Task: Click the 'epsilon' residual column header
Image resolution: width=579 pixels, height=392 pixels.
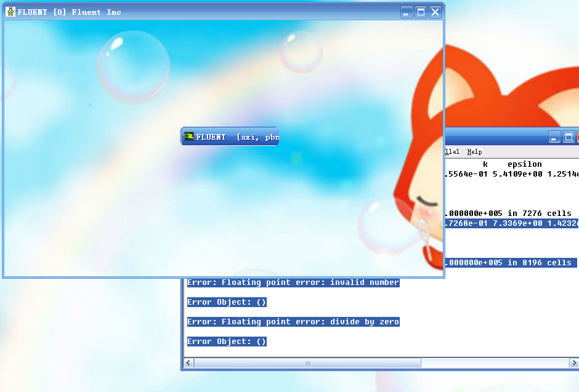Action: (524, 164)
